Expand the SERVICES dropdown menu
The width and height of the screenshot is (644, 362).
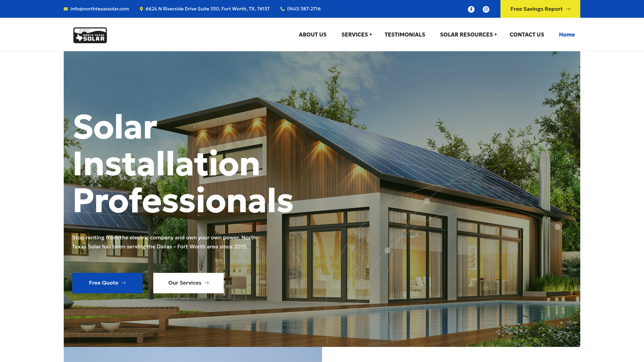point(354,35)
